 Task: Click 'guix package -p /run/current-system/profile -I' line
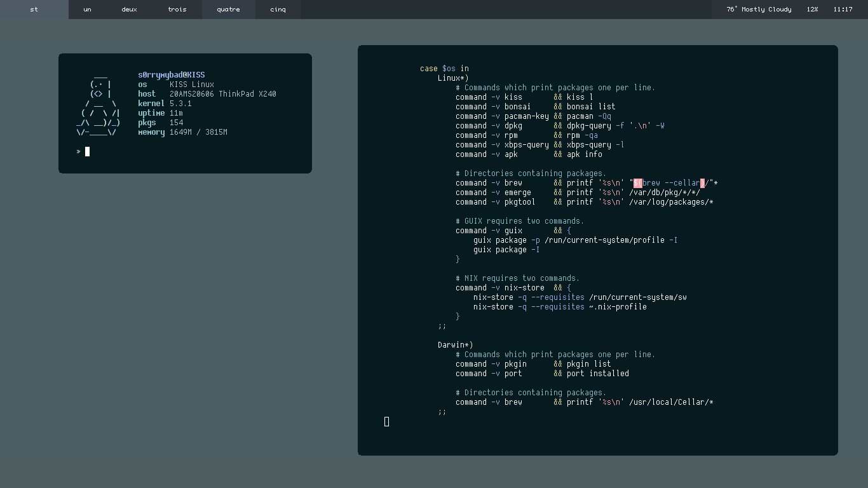click(x=575, y=240)
